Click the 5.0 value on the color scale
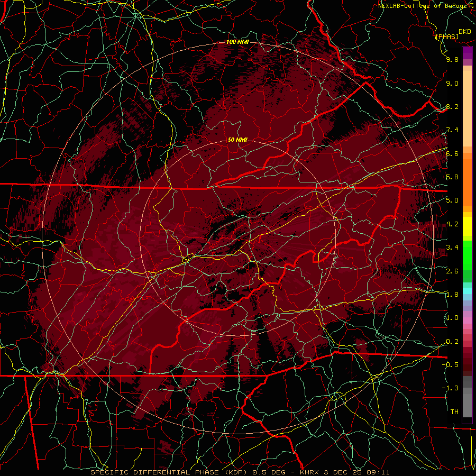 click(x=452, y=200)
